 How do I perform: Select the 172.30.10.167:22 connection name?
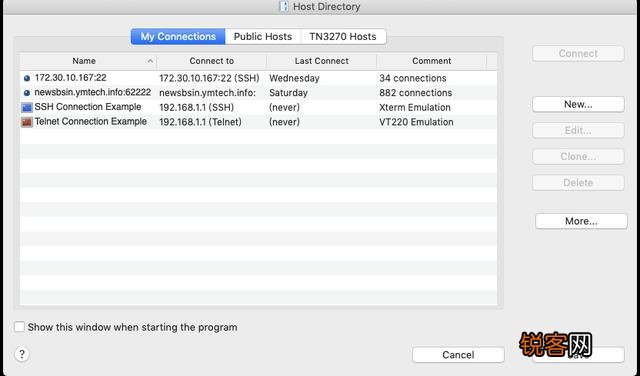coord(71,78)
